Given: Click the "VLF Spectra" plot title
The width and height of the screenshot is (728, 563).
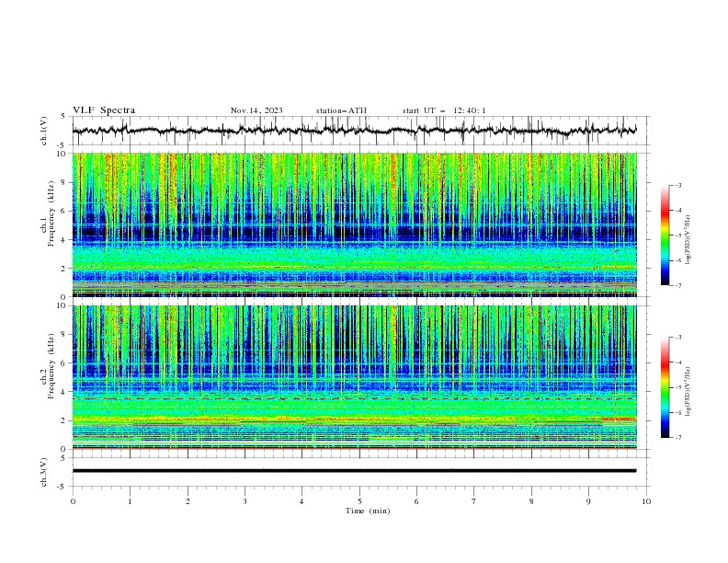Looking at the screenshot, I should pos(104,110).
